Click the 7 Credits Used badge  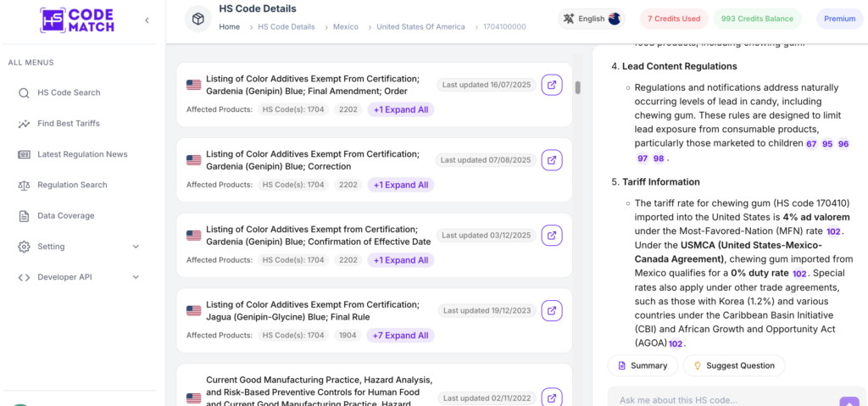point(674,19)
